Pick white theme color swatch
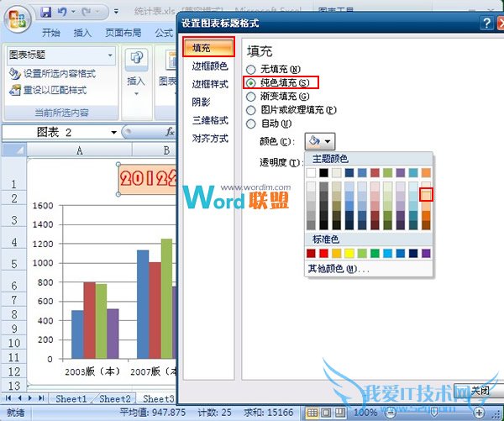The image size is (504, 421). point(311,173)
